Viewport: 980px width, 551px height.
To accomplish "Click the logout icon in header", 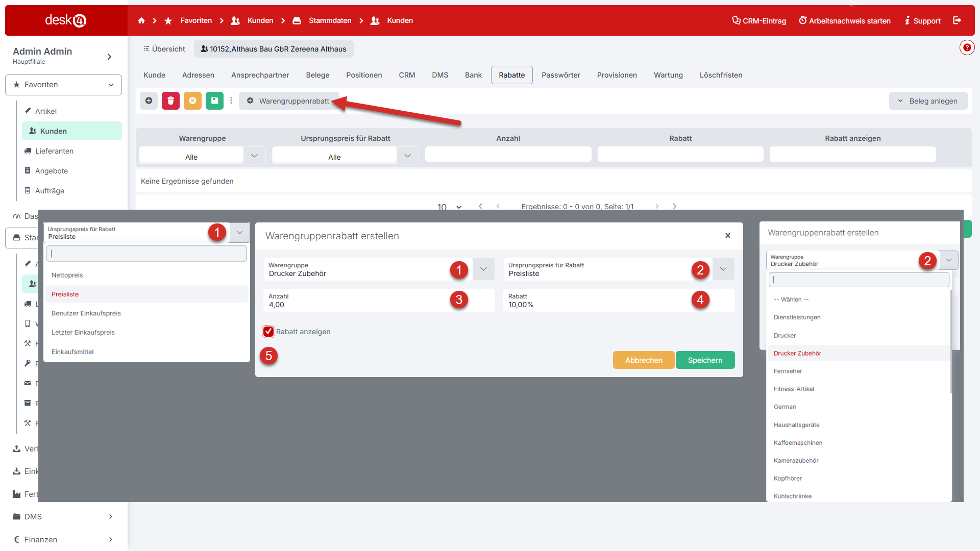I will [957, 20].
